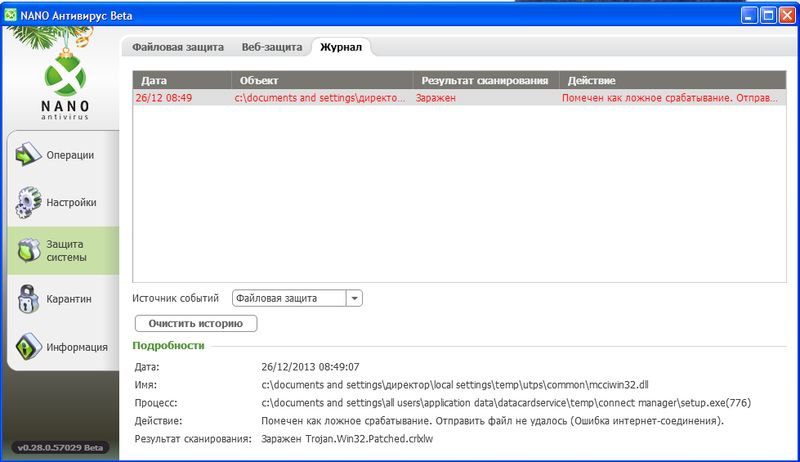800x462 pixels.
Task: Open the Веб-защита tab
Action: (270, 47)
